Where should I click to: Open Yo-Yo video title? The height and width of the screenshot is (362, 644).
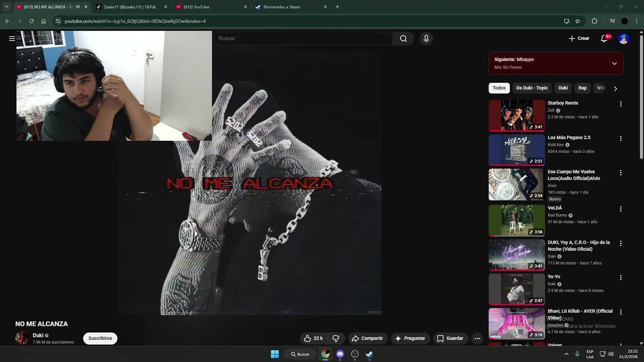pos(554,277)
